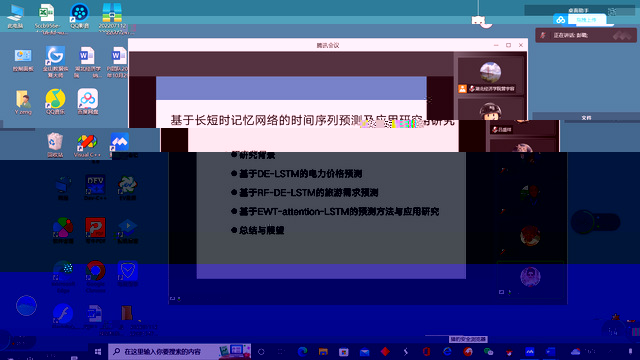Open Microsoft Edge from the taskbar

[302, 351]
